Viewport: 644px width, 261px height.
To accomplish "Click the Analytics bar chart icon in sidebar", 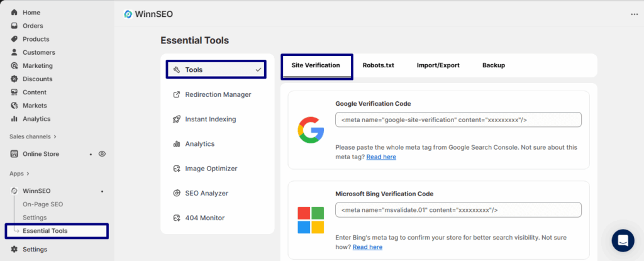I will pos(14,119).
